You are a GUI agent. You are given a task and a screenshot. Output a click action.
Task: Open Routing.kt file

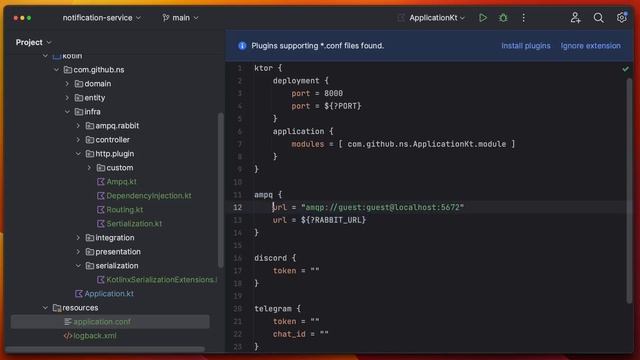click(124, 210)
